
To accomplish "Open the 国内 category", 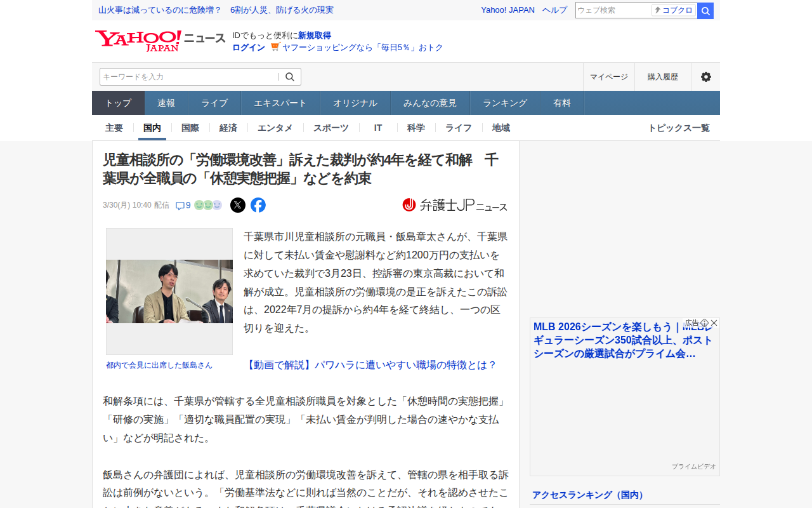I will 152,128.
